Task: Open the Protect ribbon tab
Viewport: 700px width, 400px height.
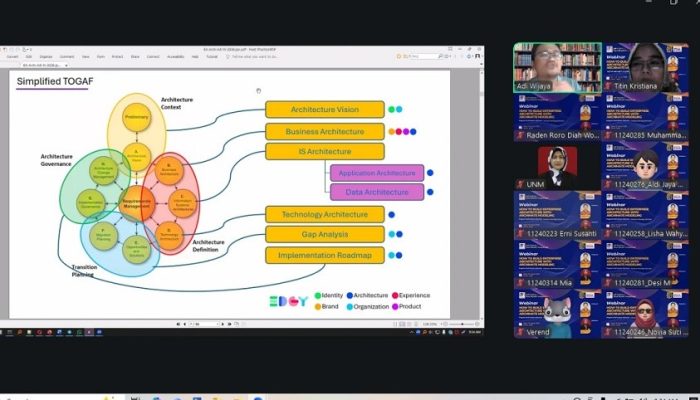Action: [117, 56]
